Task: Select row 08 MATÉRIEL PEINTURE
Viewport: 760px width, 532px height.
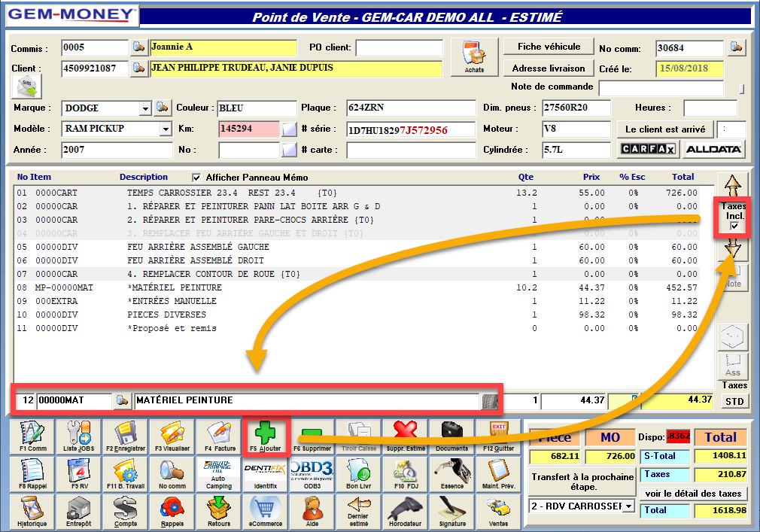Action: (357, 287)
